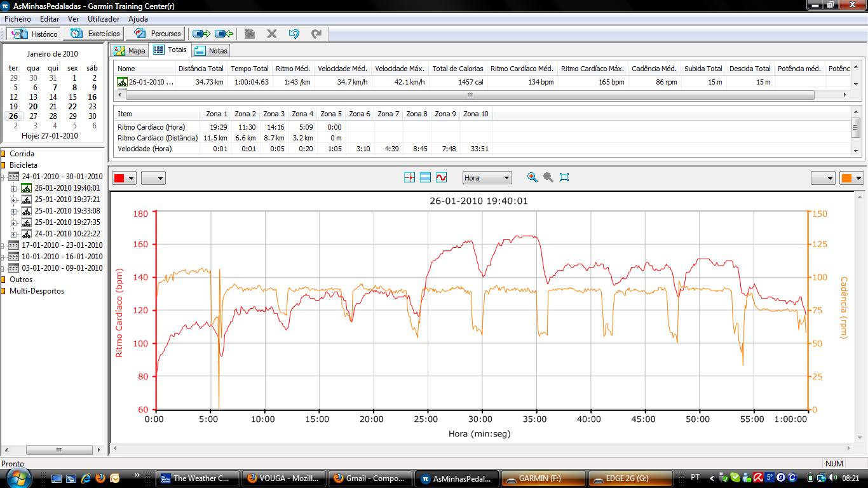
Task: Click the undo arrow toolbar icon
Action: click(294, 34)
